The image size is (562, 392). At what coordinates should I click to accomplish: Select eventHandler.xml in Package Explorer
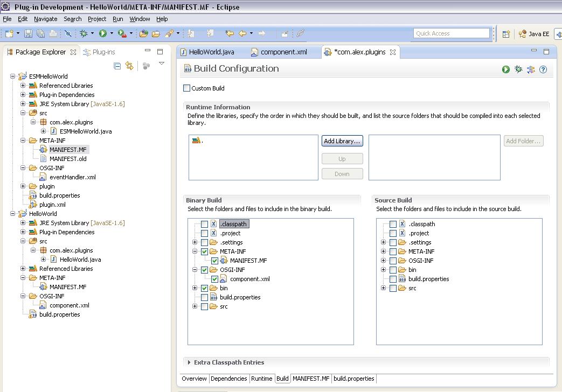72,177
